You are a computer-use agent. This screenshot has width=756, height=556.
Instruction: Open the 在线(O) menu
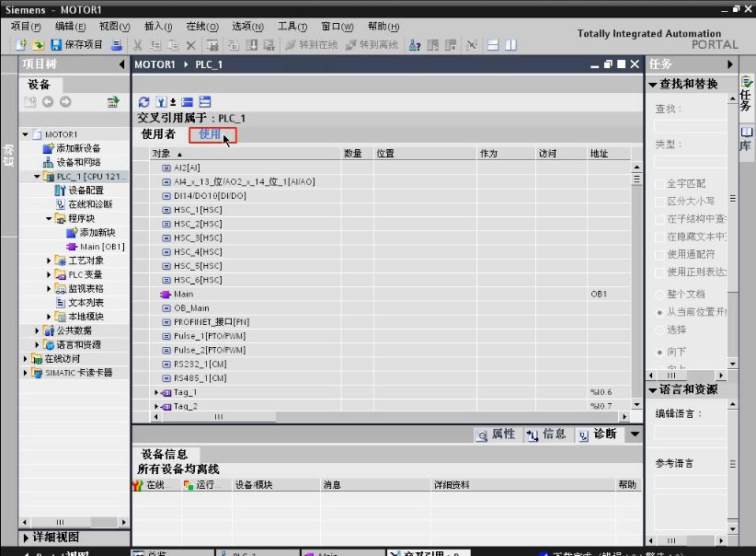202,26
